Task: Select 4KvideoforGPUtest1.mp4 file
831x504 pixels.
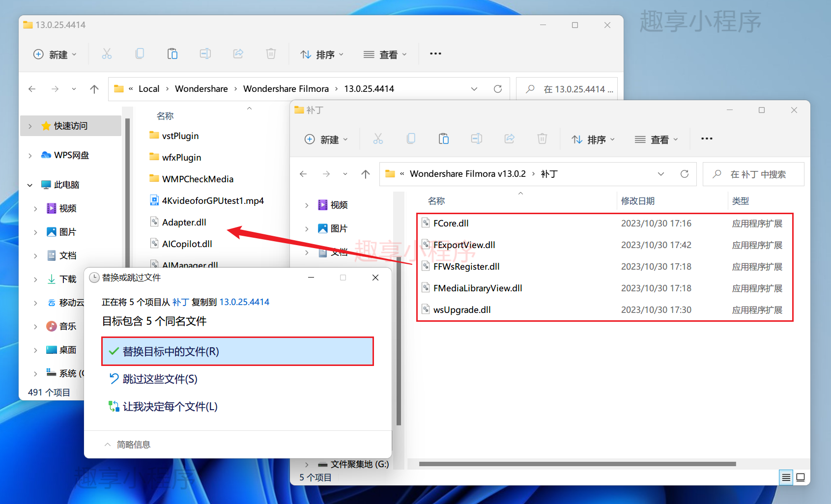Action: coord(207,201)
